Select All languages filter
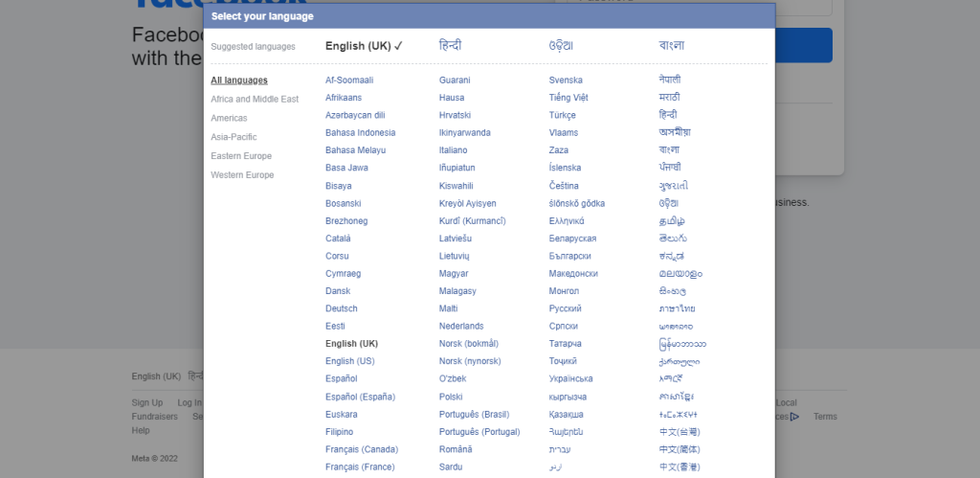Screen dimensions: 980x478 238,80
